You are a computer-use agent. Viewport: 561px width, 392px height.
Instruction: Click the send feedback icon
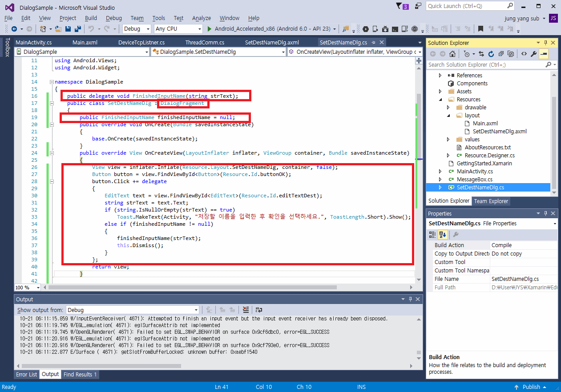pyautogui.click(x=418, y=6)
